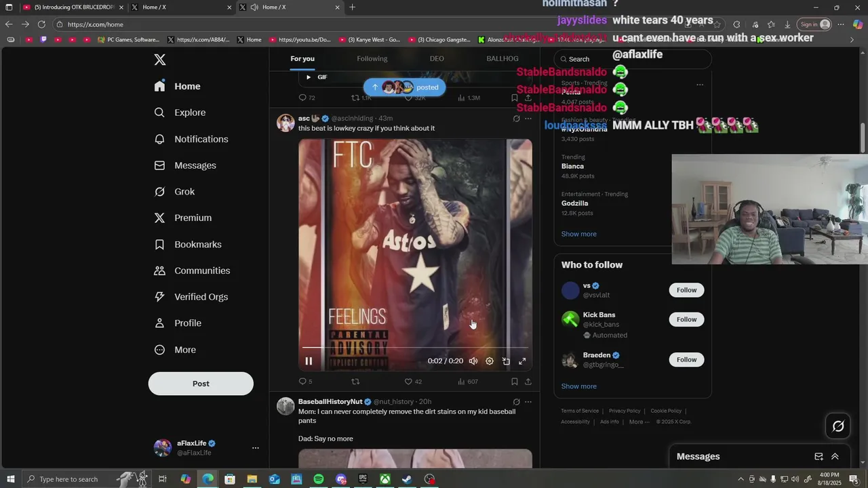868x488 pixels.
Task: Follow the Braeden account
Action: pos(686,360)
